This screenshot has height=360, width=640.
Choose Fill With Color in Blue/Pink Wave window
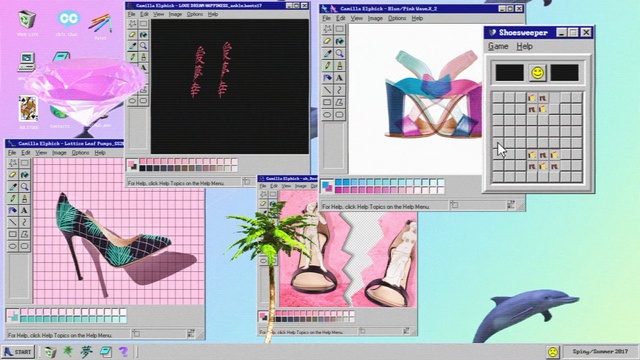click(x=340, y=41)
